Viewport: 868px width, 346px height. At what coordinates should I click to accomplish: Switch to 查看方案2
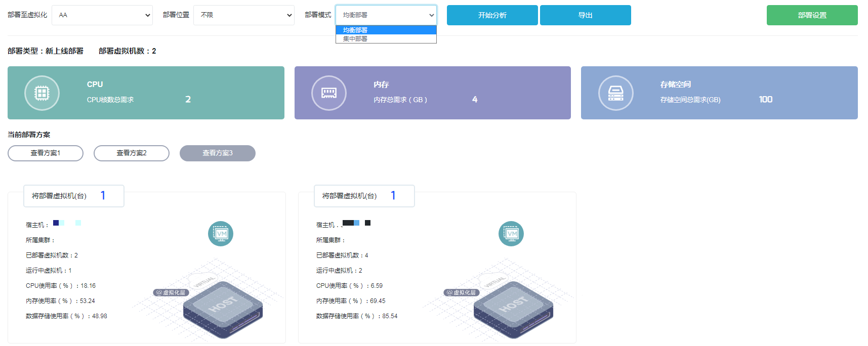[x=132, y=153]
